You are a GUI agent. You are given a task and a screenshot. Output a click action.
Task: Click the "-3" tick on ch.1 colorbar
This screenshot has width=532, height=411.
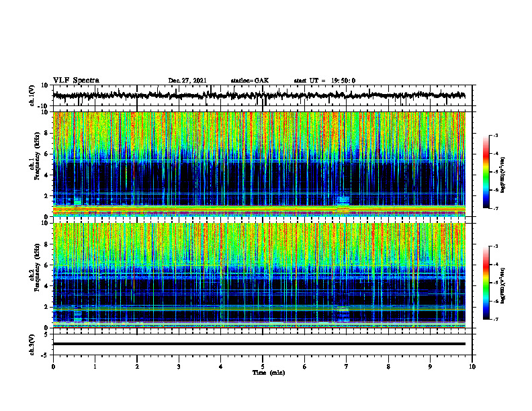(x=496, y=135)
